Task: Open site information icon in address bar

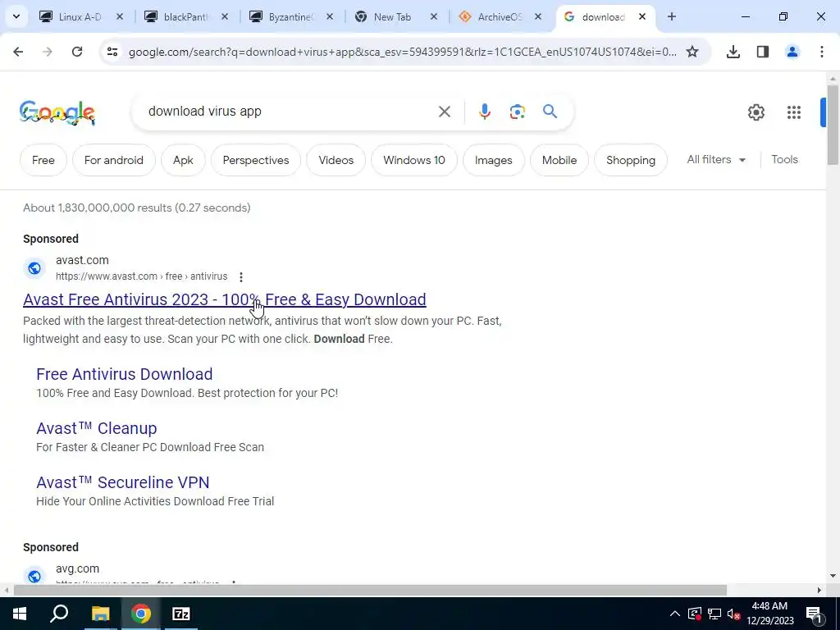Action: tap(112, 52)
